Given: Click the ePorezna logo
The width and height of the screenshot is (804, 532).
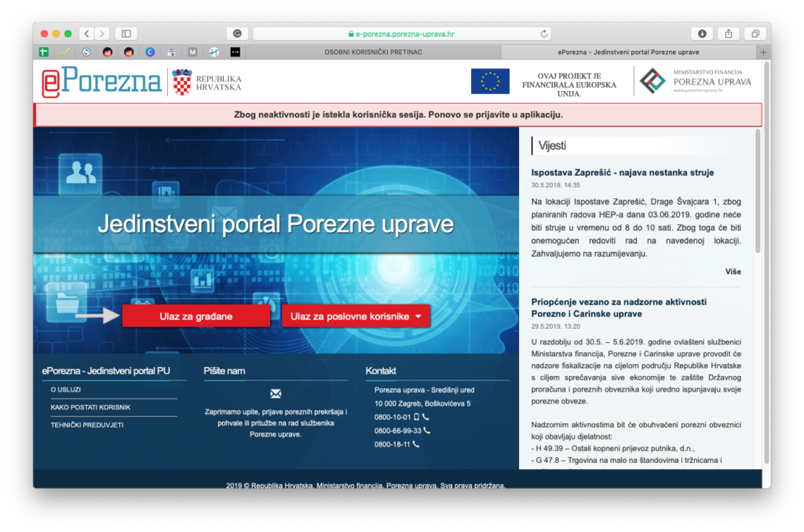Looking at the screenshot, I should click(x=102, y=82).
